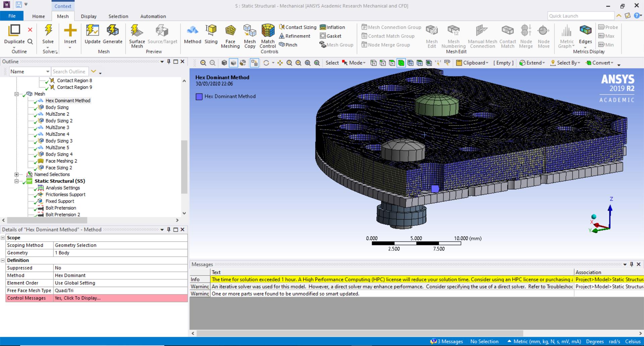Select the Vertex selection filter

(x=373, y=63)
